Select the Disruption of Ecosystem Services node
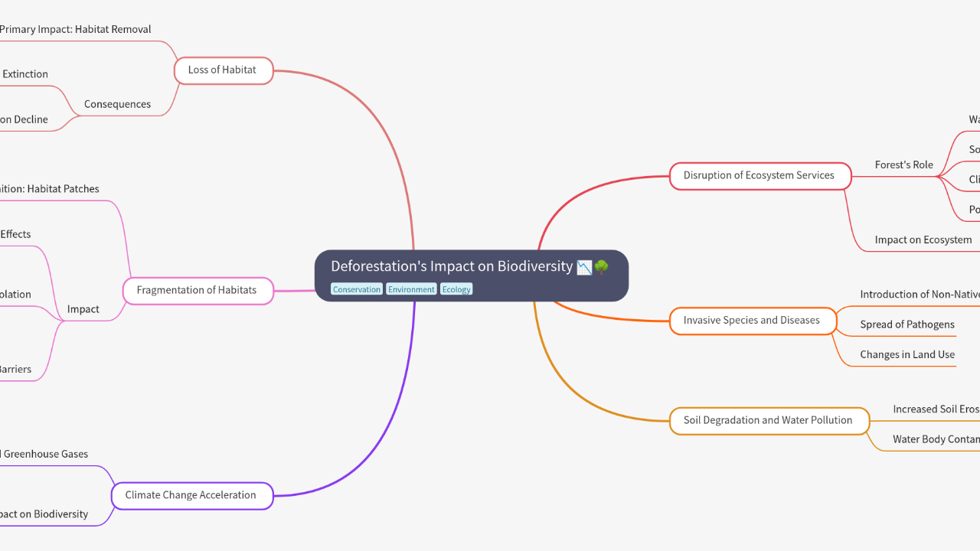 759,176
